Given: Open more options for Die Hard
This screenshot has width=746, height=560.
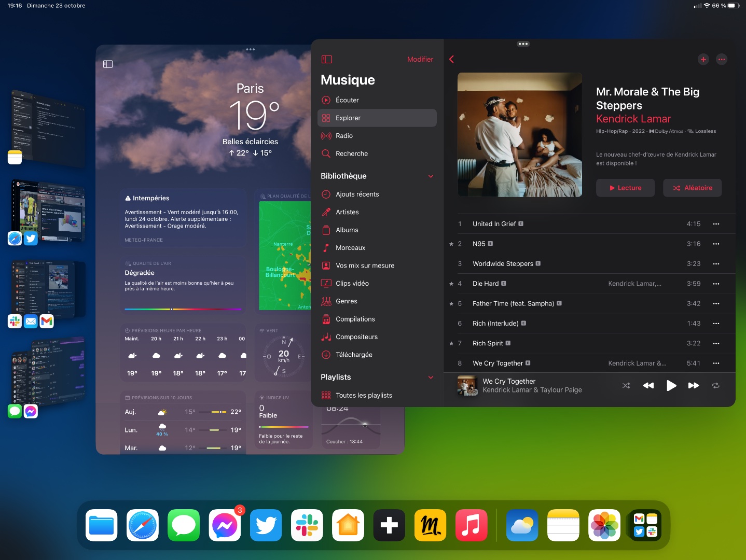Looking at the screenshot, I should coord(716,284).
